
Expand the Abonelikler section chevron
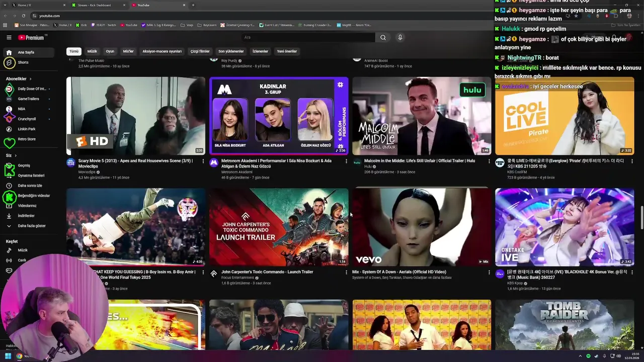pos(30,79)
